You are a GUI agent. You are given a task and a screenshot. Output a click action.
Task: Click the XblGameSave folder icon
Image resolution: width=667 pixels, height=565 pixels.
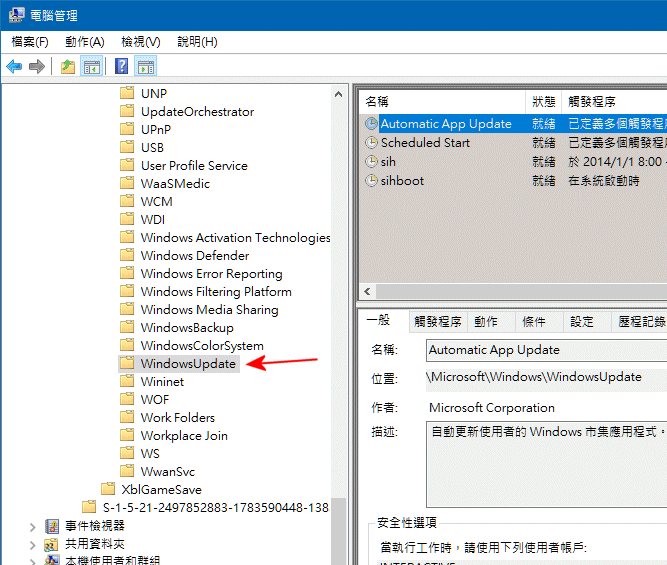108,489
